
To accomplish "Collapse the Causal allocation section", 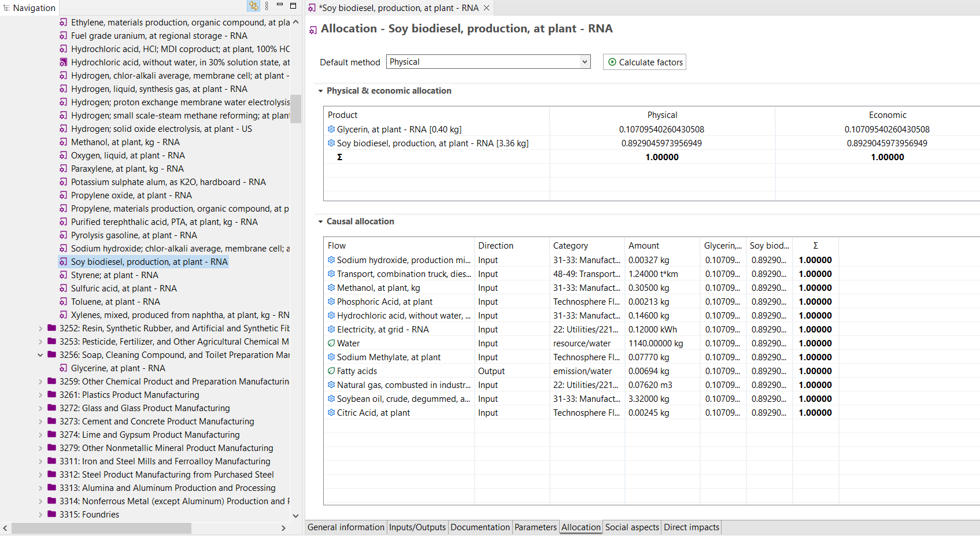I will pos(321,221).
